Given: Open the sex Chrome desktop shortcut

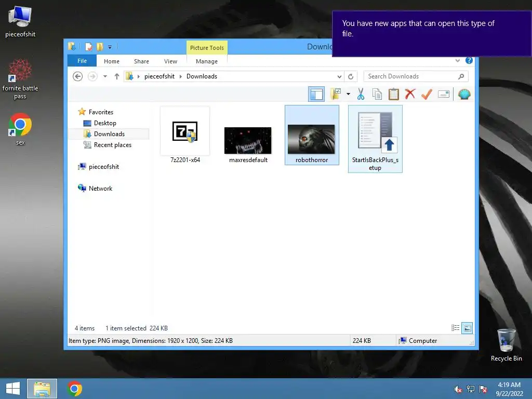Looking at the screenshot, I should [x=20, y=129].
